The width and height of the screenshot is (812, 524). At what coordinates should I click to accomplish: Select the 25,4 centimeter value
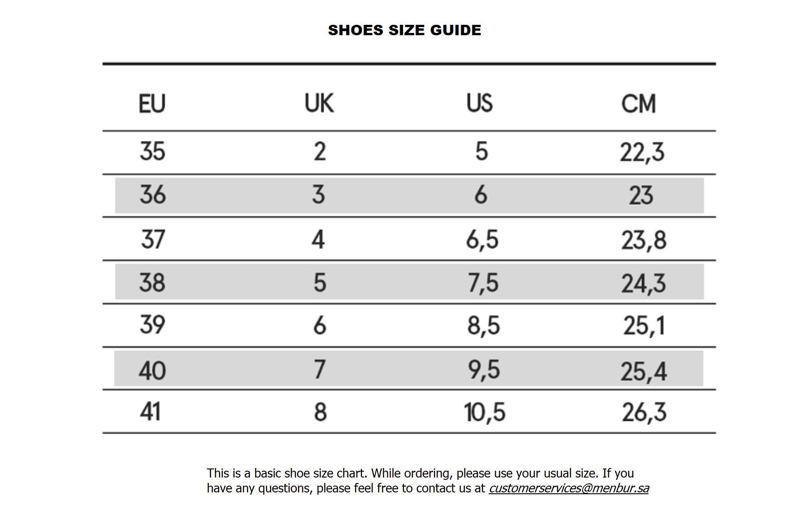(644, 372)
